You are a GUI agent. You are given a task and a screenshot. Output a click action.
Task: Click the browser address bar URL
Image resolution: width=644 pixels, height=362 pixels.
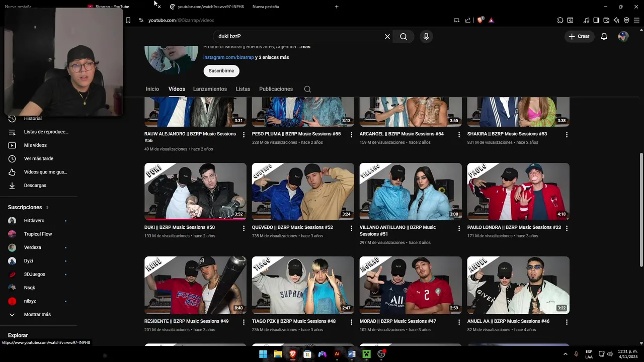181,20
